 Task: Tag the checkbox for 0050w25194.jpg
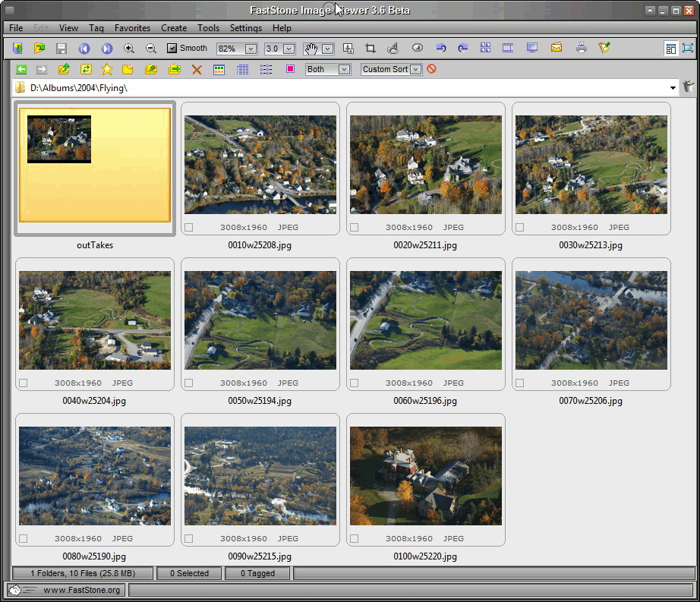click(x=189, y=383)
